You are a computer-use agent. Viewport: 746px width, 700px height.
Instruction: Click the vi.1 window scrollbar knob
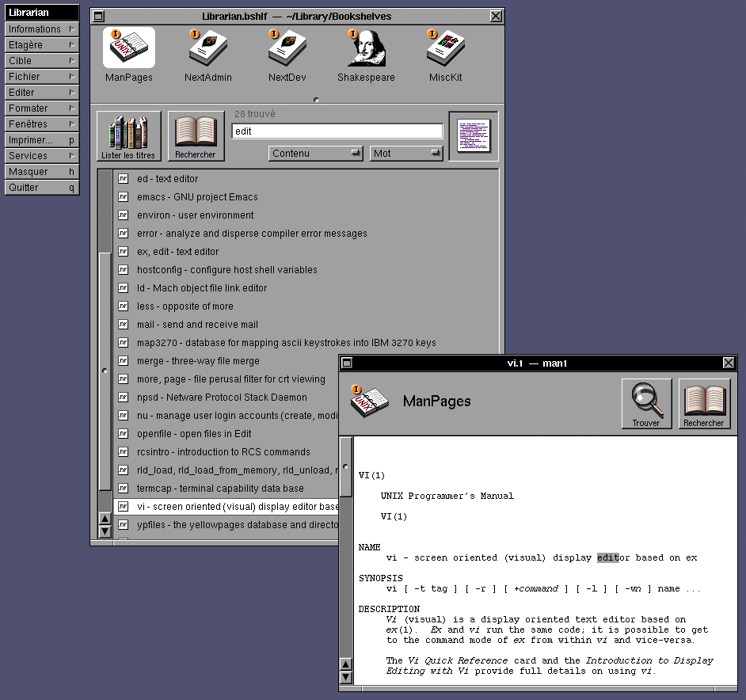(346, 467)
